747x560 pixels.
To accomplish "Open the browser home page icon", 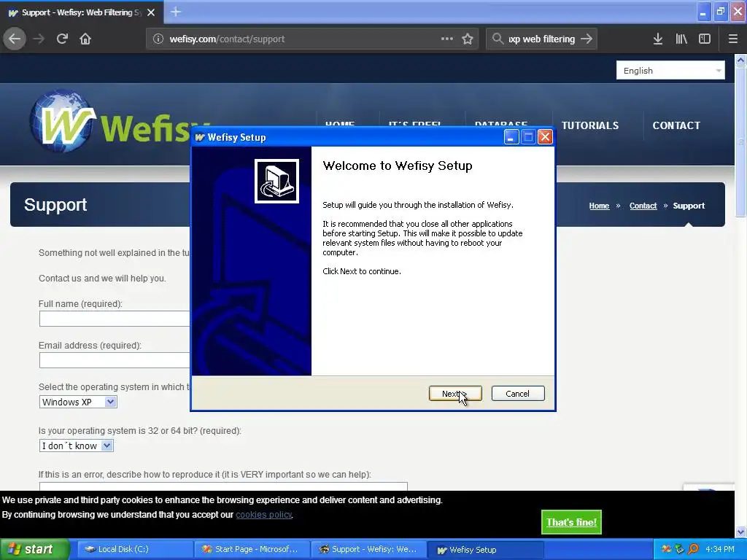I will click(x=85, y=39).
